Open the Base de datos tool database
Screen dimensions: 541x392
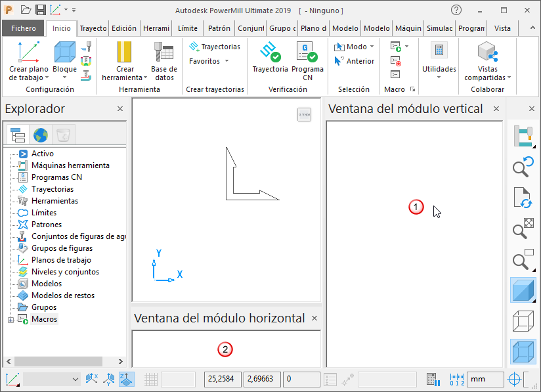pyautogui.click(x=163, y=52)
